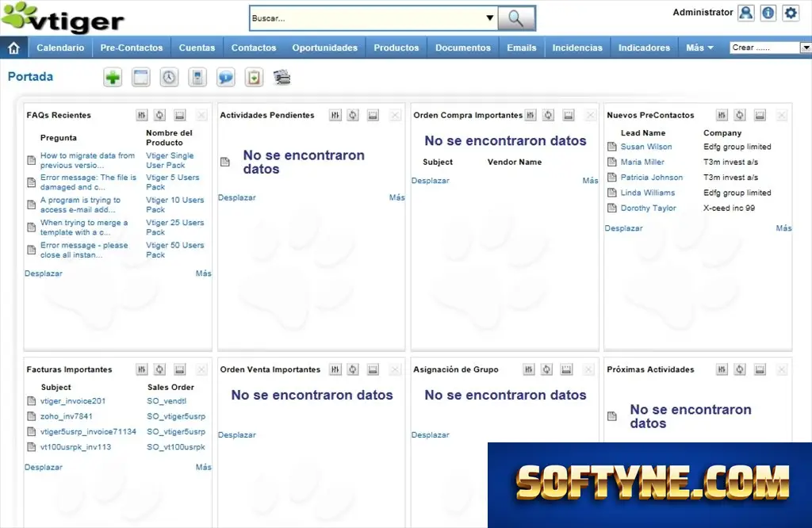Viewport: 812px width, 528px height.
Task: Open sales order SO_vt100usrpk
Action: click(176, 446)
